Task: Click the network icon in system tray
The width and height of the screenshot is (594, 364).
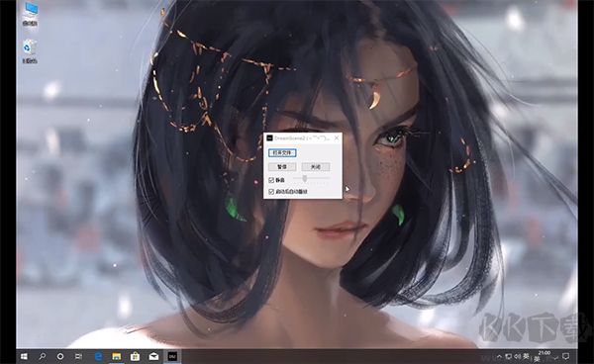Action: coord(508,356)
